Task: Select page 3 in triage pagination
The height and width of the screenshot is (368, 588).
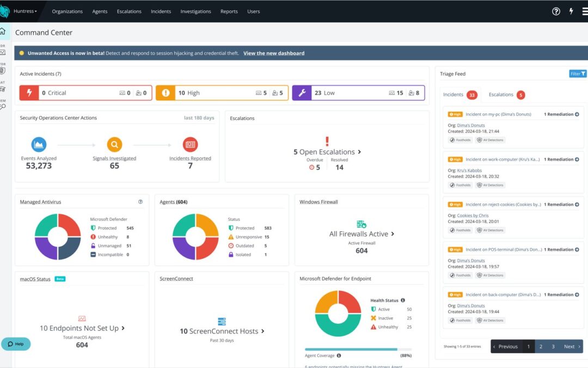Action: coord(553,347)
